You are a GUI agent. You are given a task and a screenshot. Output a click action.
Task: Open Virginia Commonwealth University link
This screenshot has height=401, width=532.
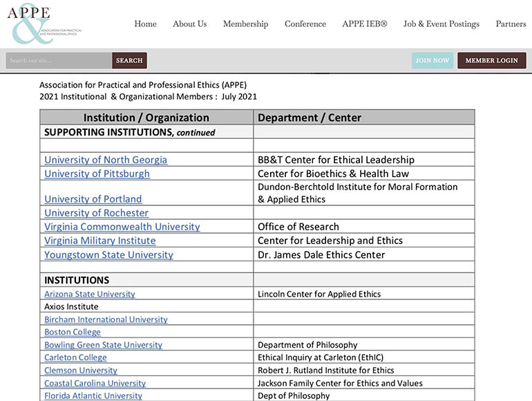pos(122,227)
